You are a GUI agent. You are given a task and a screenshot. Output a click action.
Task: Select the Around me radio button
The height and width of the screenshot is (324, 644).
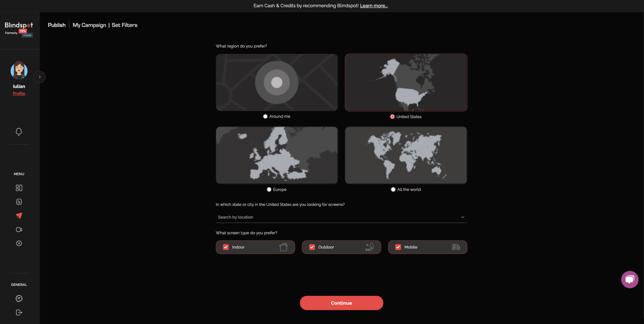coord(265,116)
